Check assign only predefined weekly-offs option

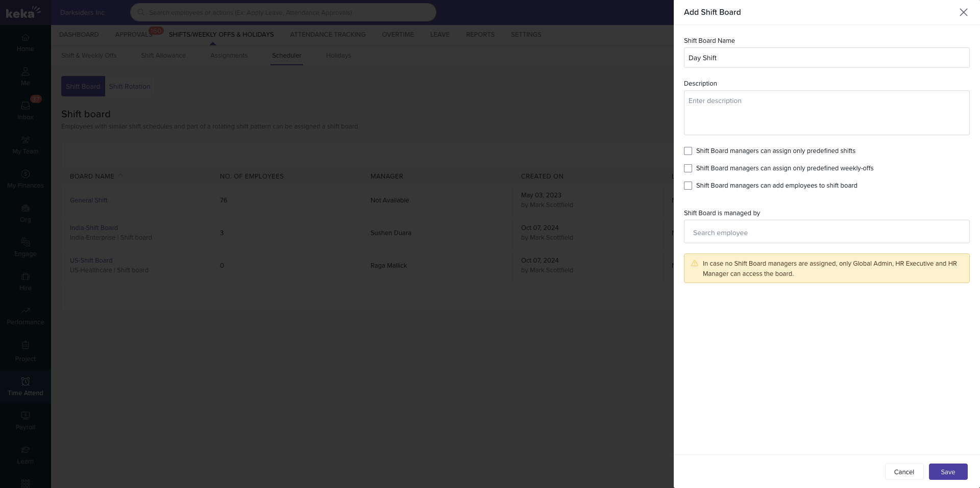pyautogui.click(x=688, y=168)
